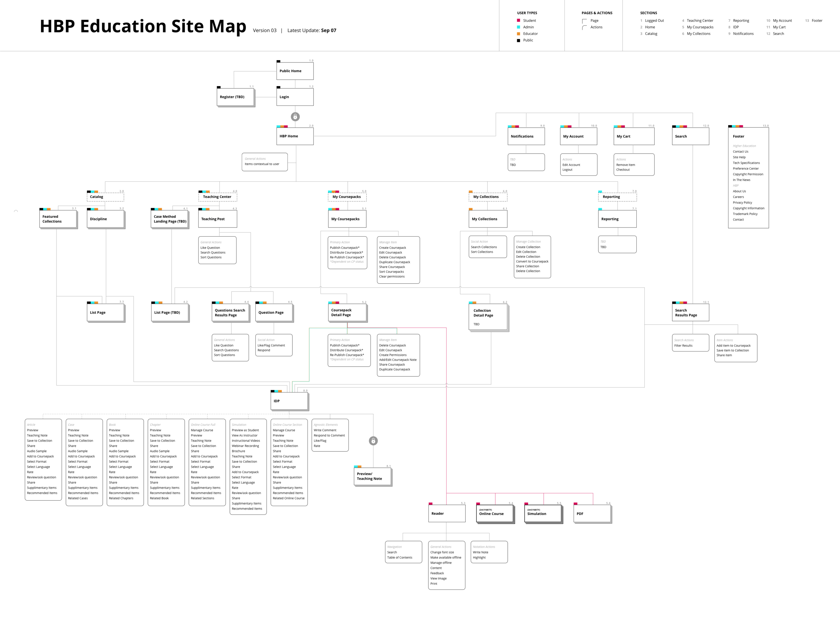Click 'Edit Account' under My Account
Screen dimensions: 840x617
click(x=571, y=165)
